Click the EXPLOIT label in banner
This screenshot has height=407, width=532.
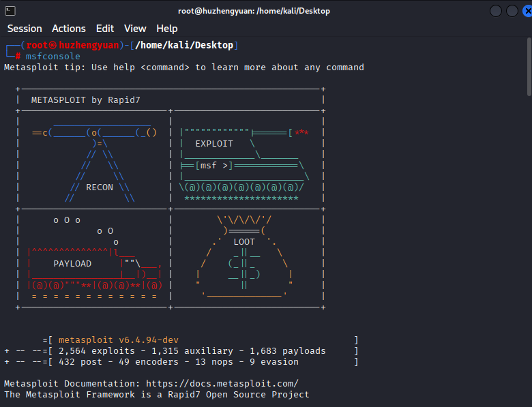[214, 144]
